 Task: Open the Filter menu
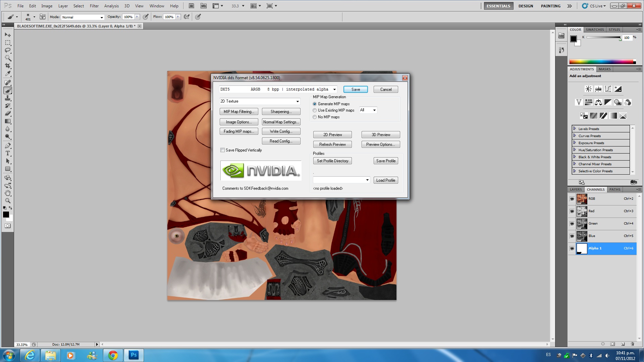pos(94,6)
